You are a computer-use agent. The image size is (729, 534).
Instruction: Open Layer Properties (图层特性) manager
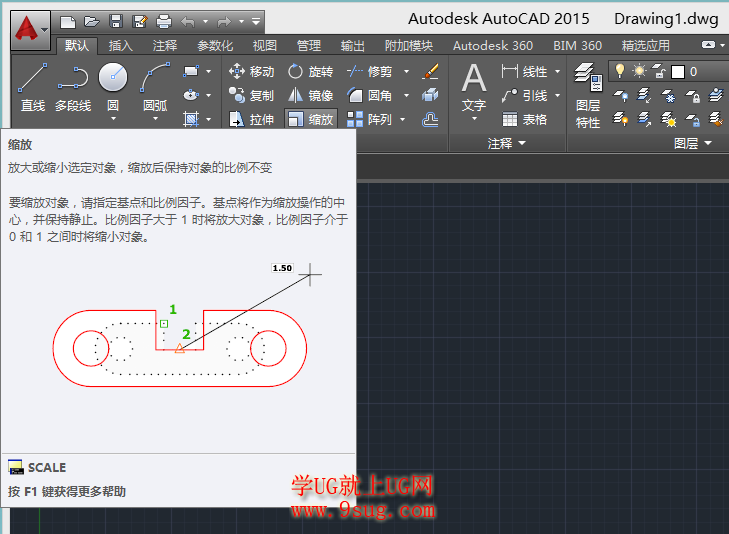click(x=588, y=95)
